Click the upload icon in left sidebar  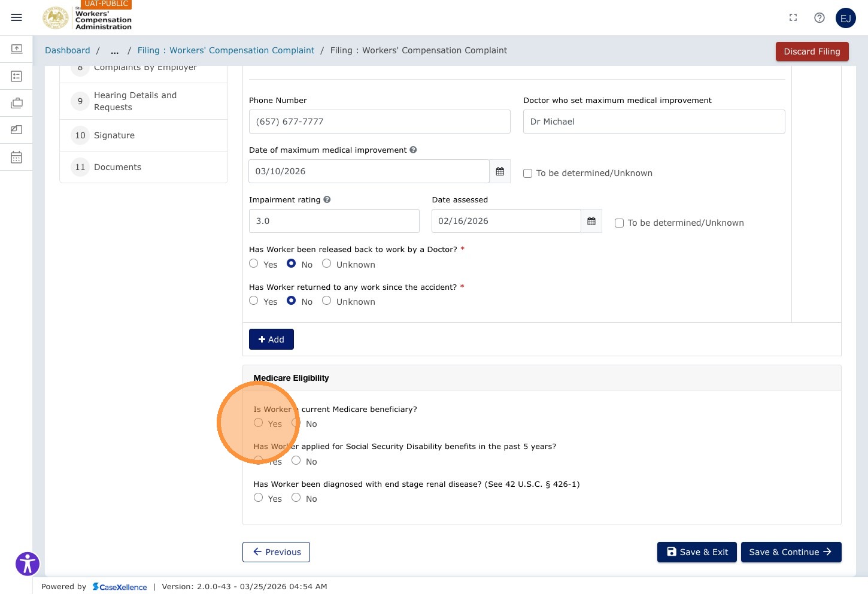(x=17, y=49)
